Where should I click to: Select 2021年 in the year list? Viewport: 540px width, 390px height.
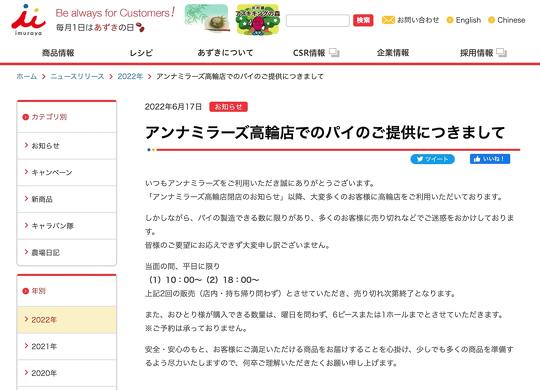click(66, 346)
